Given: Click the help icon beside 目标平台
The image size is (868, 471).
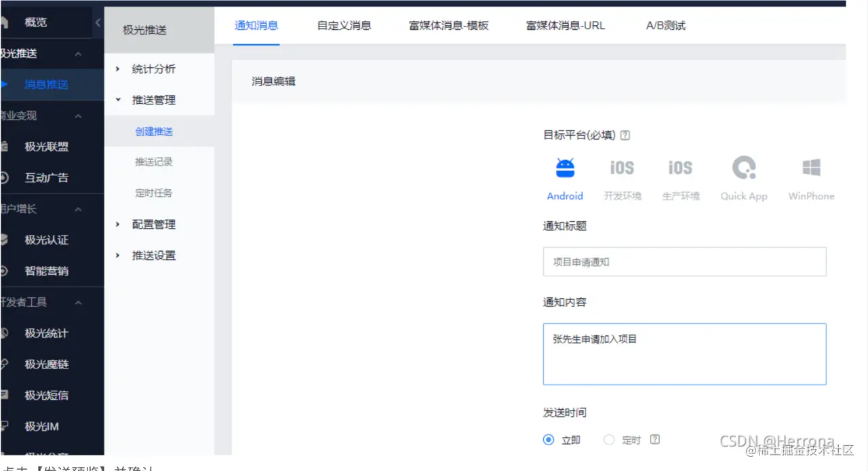Looking at the screenshot, I should 625,135.
